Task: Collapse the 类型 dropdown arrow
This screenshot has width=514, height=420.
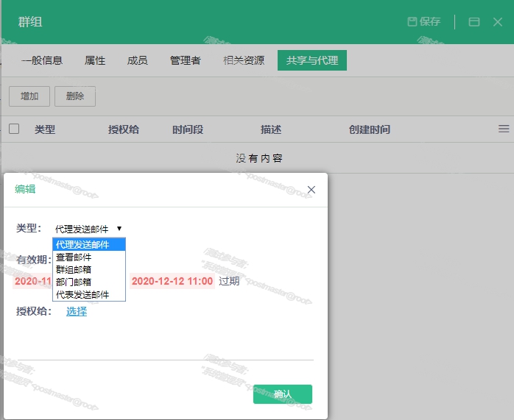Action: [x=119, y=229]
